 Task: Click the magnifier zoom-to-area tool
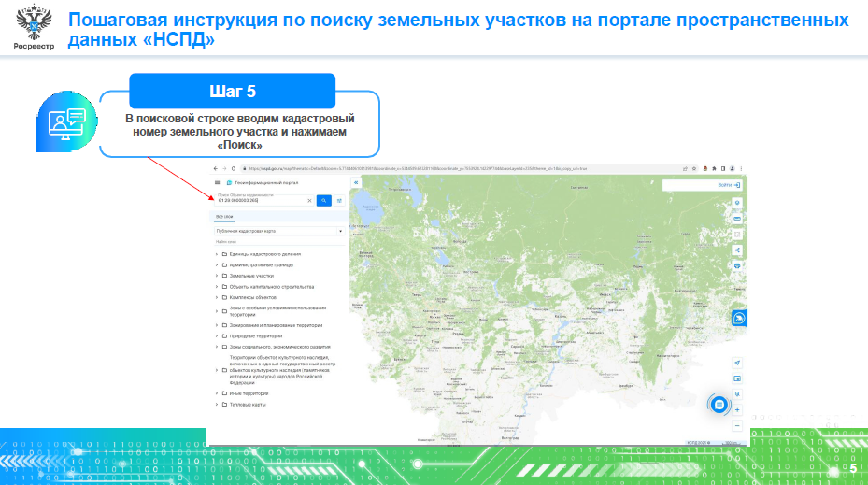[x=737, y=394]
